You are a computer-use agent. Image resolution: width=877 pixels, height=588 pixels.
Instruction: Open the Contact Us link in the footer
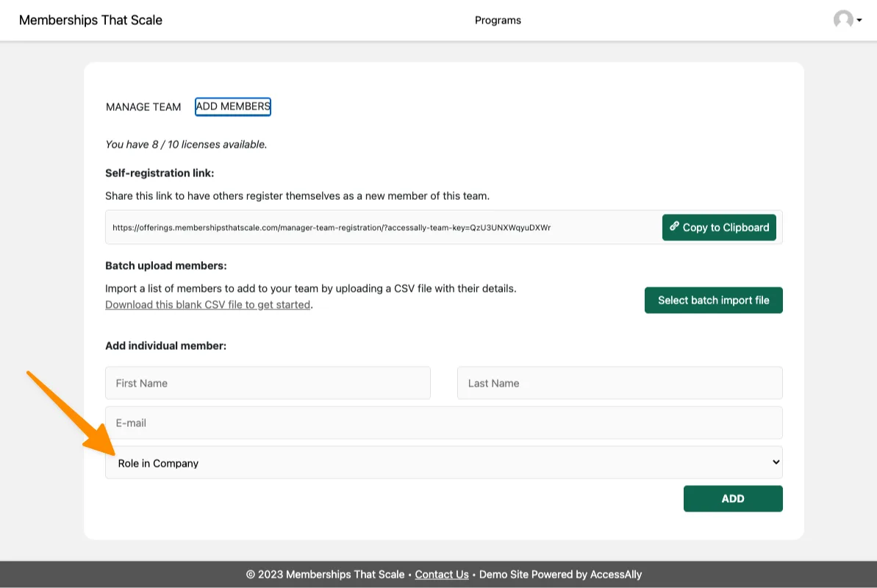[441, 574]
